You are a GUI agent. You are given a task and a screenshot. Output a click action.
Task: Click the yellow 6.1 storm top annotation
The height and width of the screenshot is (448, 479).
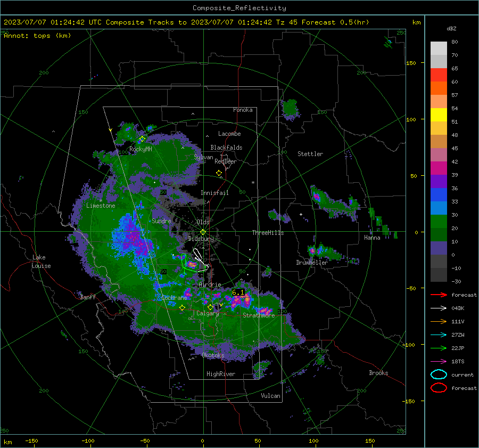click(238, 292)
